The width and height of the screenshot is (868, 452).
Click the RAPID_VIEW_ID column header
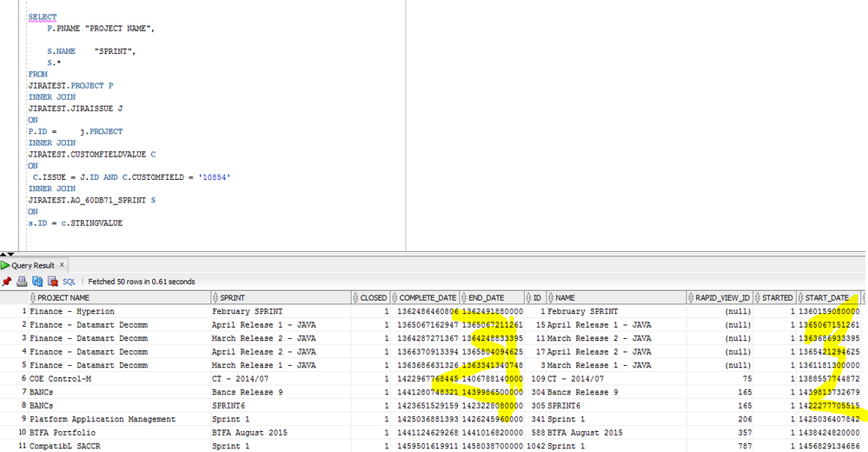point(722,297)
